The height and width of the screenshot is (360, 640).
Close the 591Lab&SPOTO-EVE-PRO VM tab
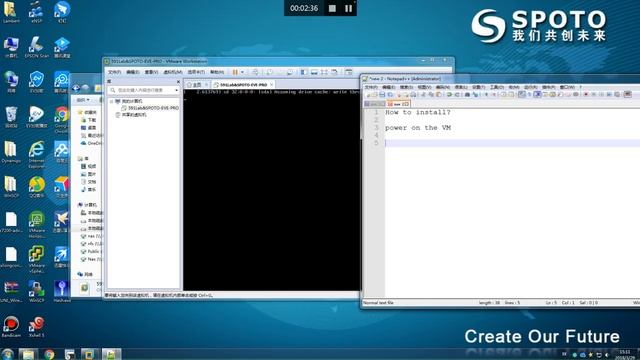(271, 85)
